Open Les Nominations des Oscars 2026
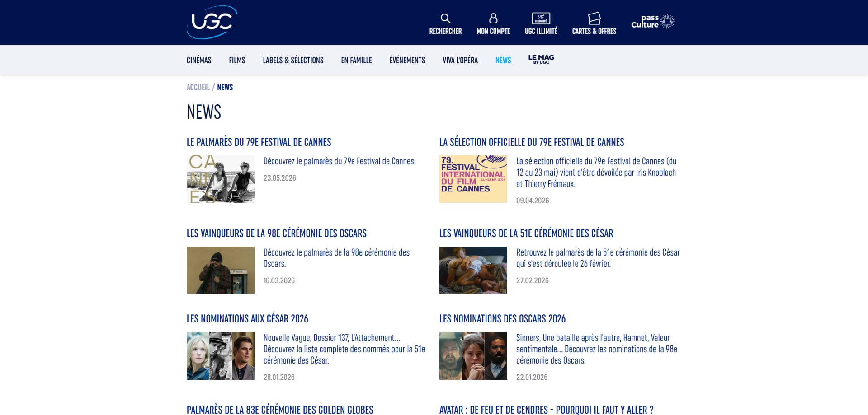Image resolution: width=868 pixels, height=415 pixels. click(502, 319)
